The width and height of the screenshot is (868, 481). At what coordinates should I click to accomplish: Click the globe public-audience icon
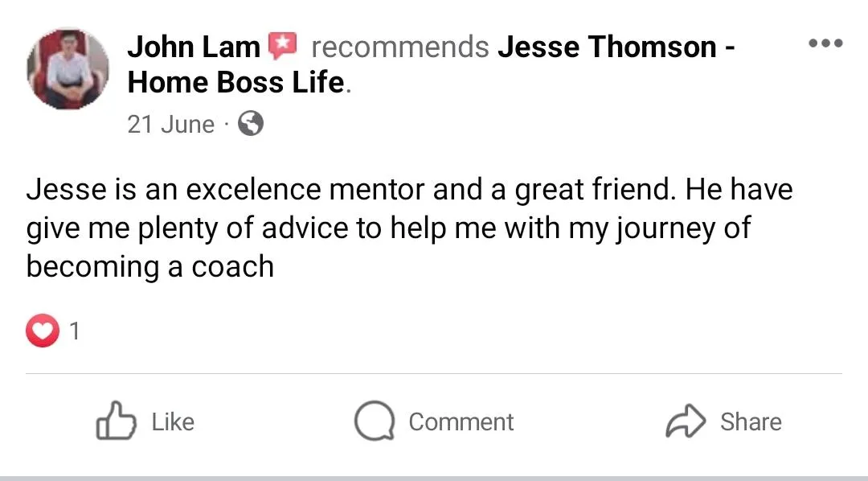(x=251, y=124)
